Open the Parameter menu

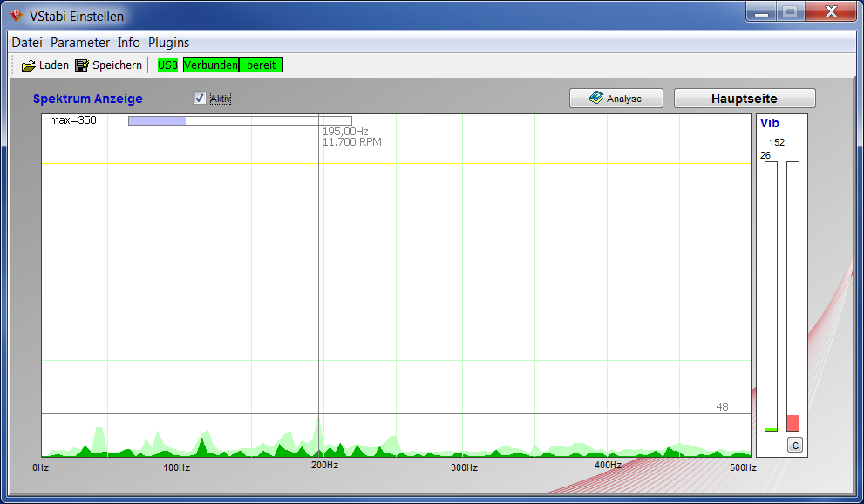[x=80, y=43]
